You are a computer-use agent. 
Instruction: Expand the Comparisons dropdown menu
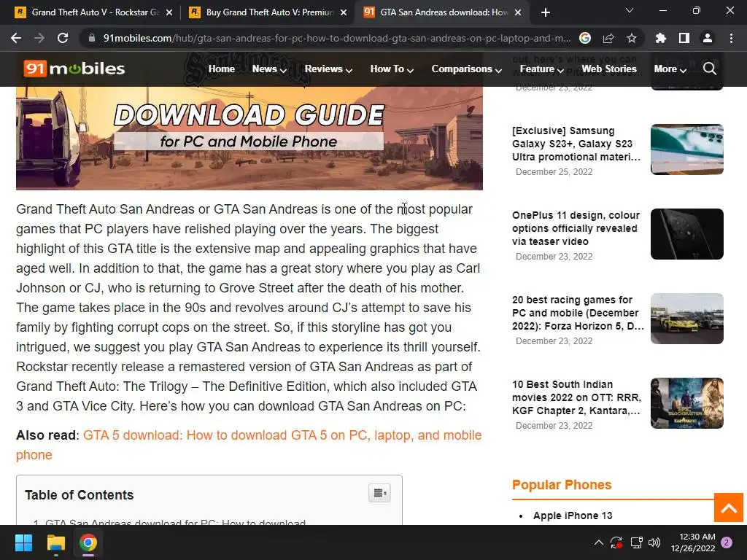click(x=466, y=69)
